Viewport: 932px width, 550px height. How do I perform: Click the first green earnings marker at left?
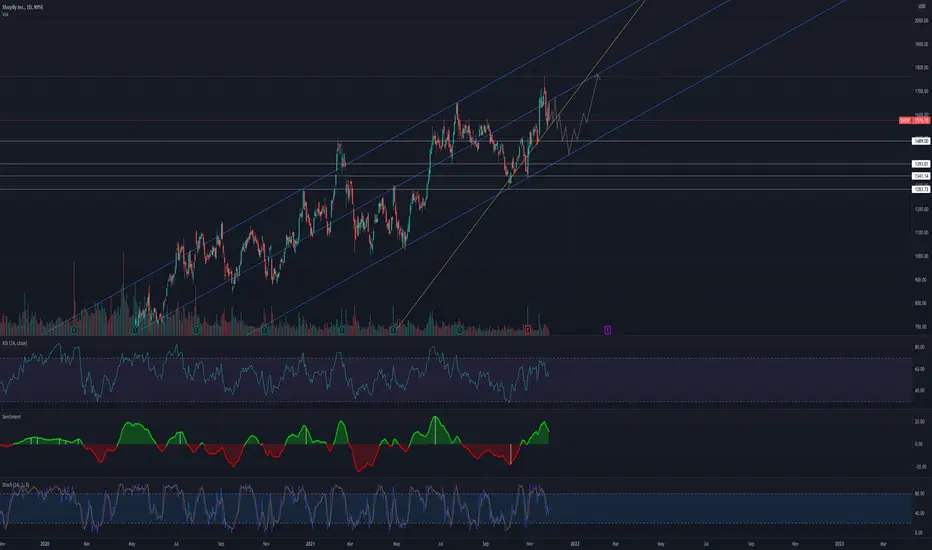(74, 329)
